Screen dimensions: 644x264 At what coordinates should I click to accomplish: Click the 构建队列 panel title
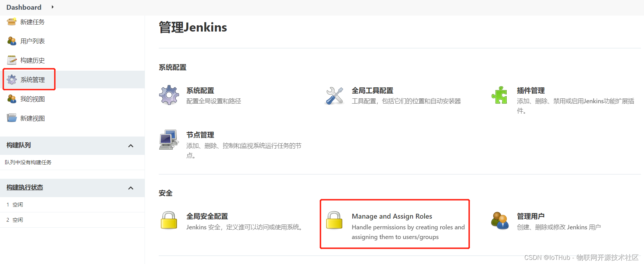point(19,145)
